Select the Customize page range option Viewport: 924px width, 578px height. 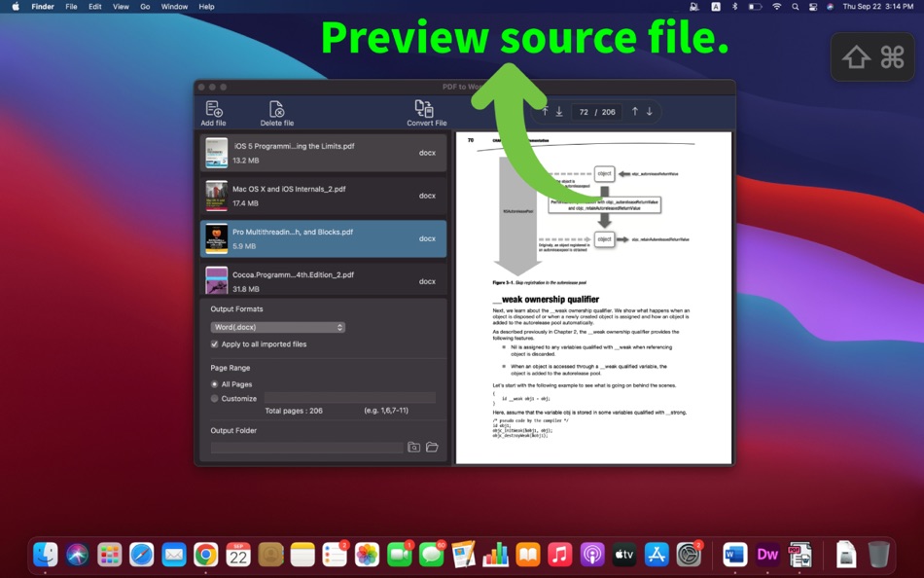[215, 399]
